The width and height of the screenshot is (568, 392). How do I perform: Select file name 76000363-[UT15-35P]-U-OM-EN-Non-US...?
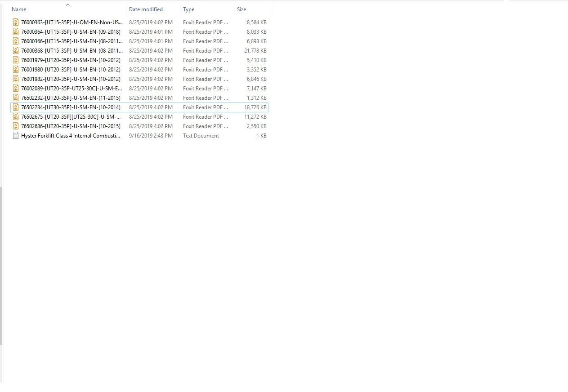pos(72,22)
